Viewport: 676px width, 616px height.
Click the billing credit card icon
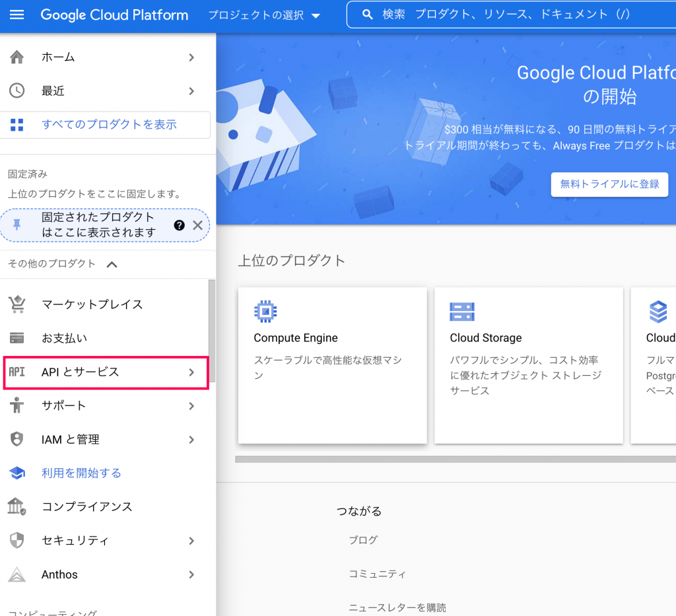click(x=17, y=338)
